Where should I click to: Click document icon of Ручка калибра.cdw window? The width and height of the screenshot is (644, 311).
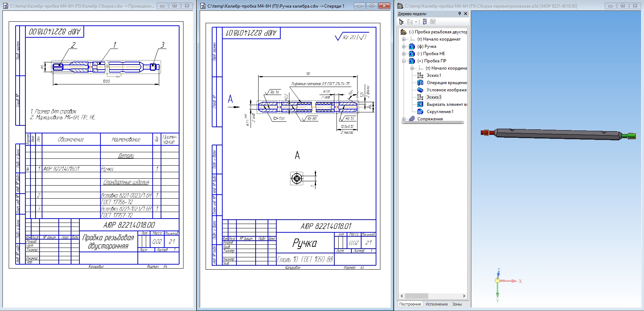point(203,6)
